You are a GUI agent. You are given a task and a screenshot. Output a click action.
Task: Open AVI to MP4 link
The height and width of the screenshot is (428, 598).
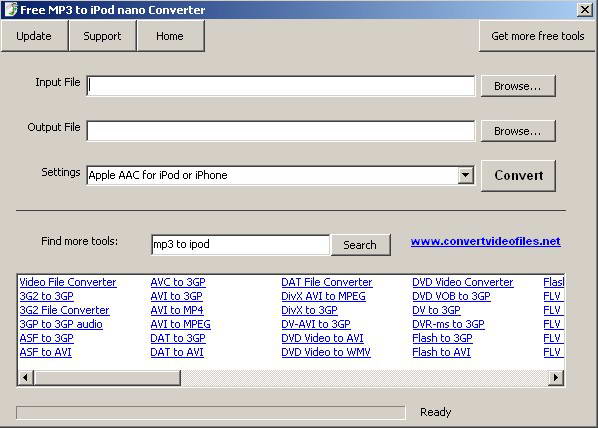click(x=177, y=310)
